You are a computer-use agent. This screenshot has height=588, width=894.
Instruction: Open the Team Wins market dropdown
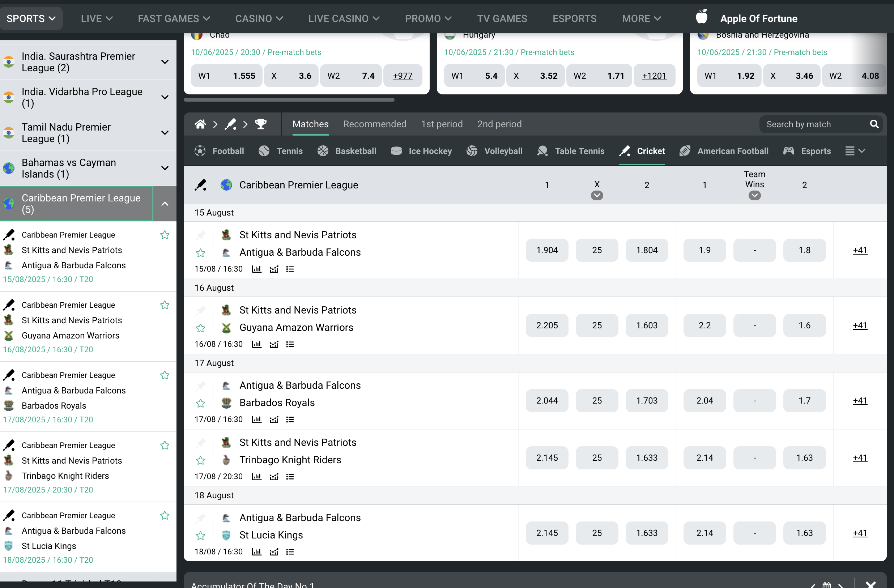pyautogui.click(x=754, y=195)
